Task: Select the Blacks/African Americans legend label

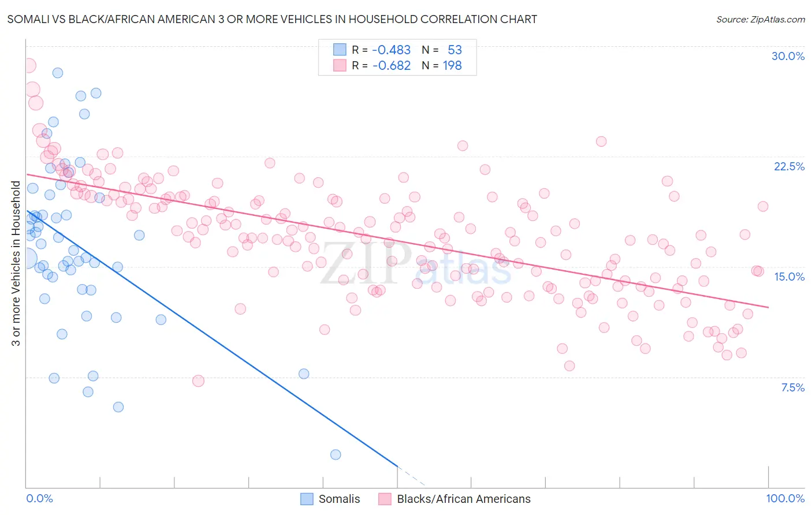Action: coord(464,499)
